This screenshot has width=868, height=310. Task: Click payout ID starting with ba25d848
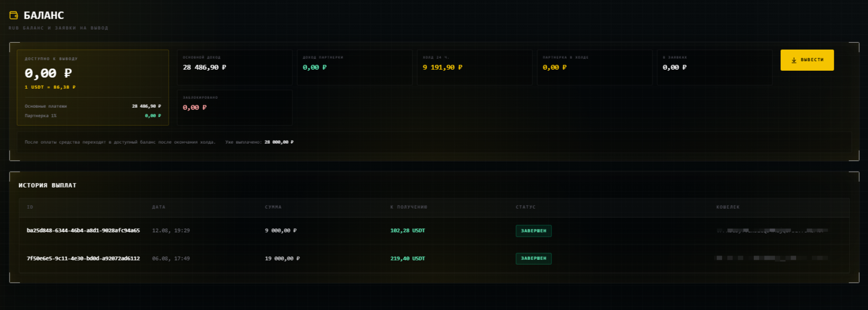(x=84, y=231)
